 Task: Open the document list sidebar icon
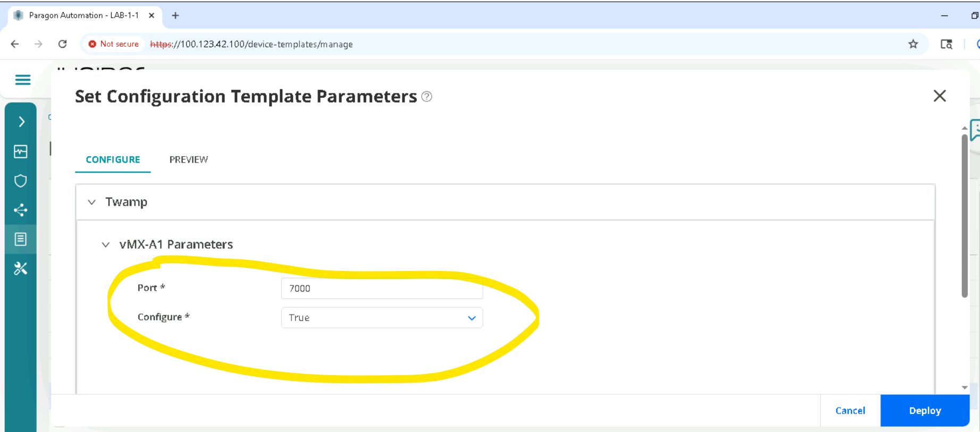click(21, 239)
